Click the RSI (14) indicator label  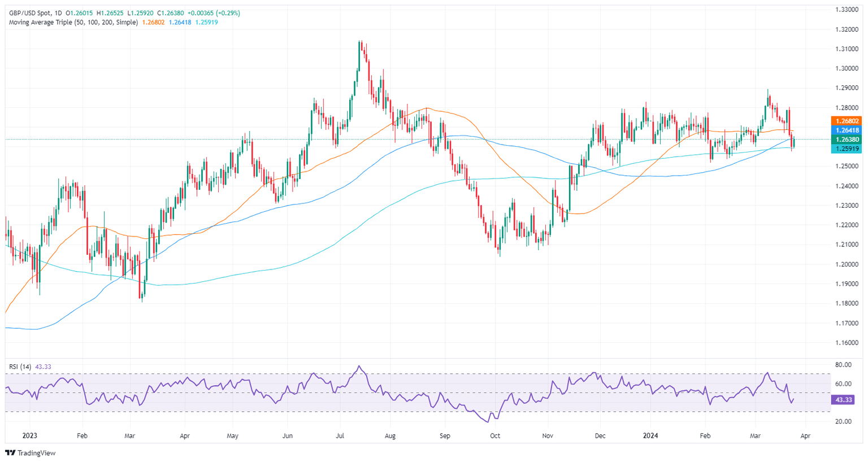20,367
